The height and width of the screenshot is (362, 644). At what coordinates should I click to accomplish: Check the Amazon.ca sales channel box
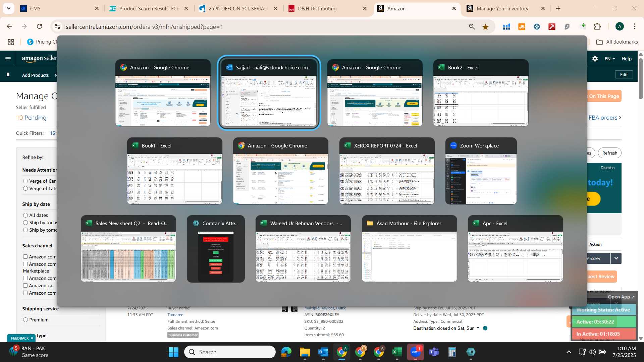25,286
